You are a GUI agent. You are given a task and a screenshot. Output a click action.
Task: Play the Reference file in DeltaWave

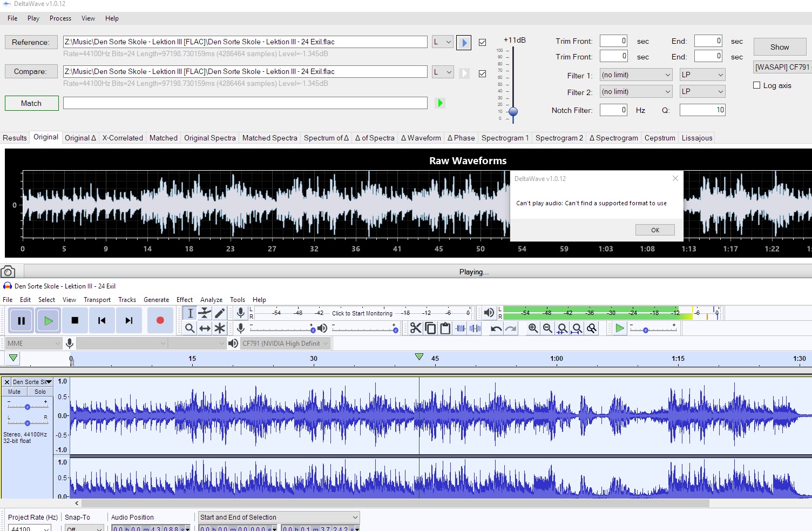pos(464,42)
